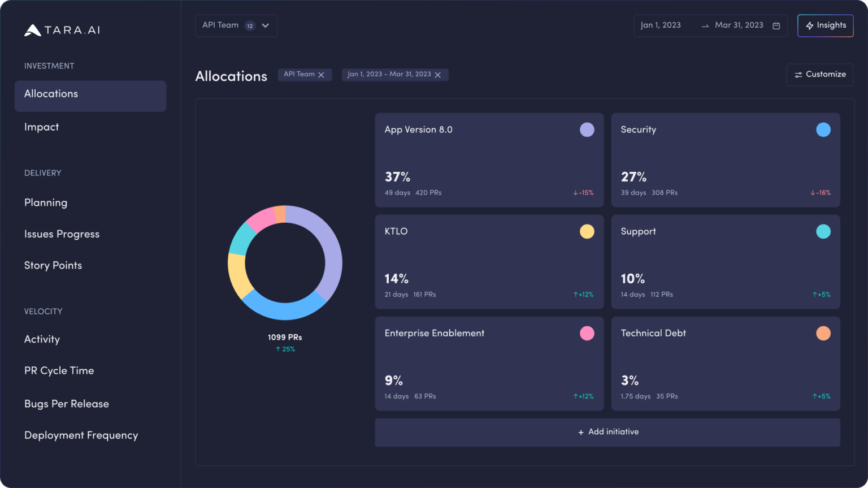Select the purple color dot on App Version 8.0
This screenshot has width=868, height=488.
[587, 129]
